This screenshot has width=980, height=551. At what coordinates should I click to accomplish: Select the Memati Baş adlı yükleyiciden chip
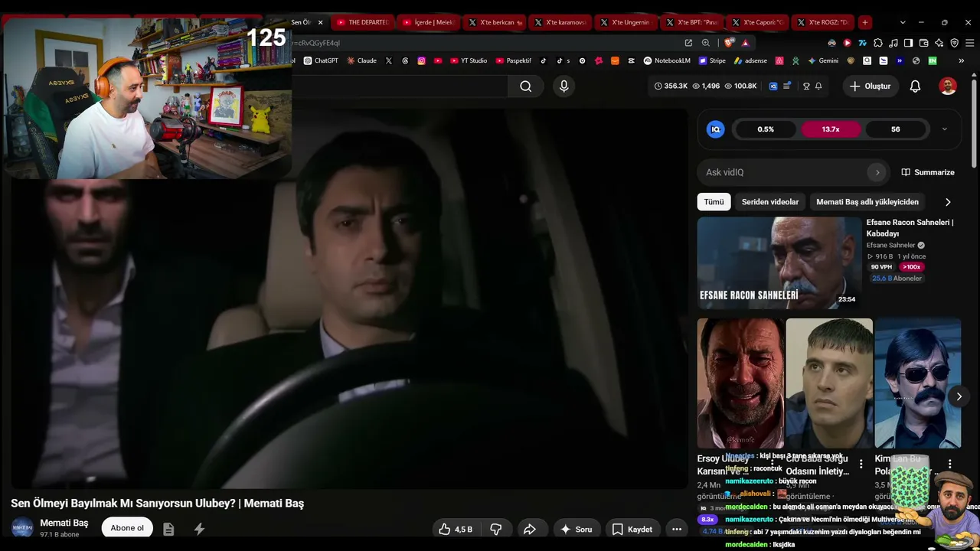tap(867, 202)
